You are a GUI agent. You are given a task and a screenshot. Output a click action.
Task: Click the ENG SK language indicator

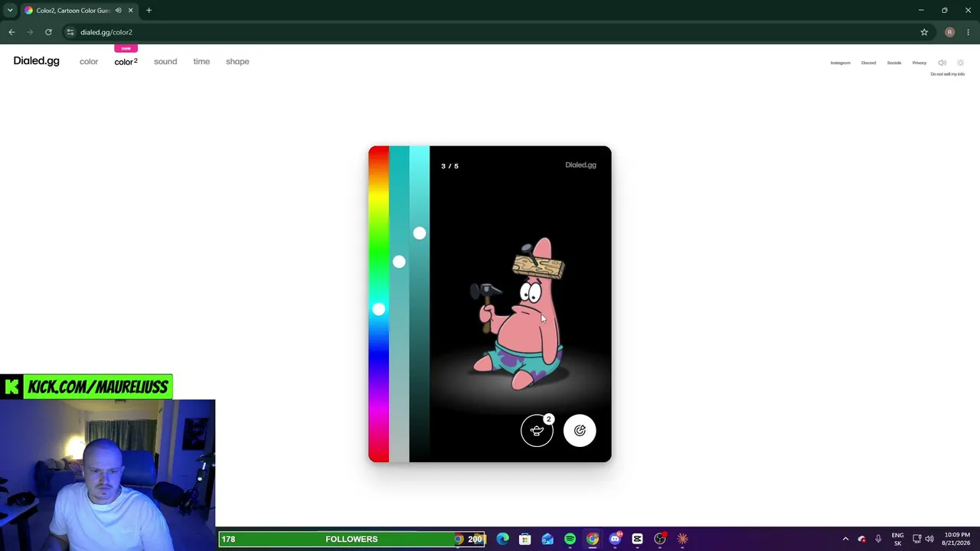point(897,540)
